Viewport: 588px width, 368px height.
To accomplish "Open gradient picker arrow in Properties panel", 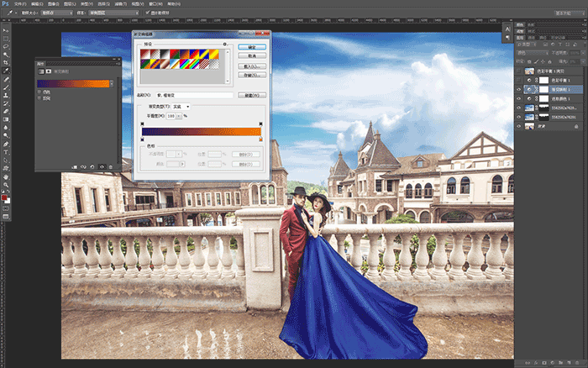I will point(112,84).
